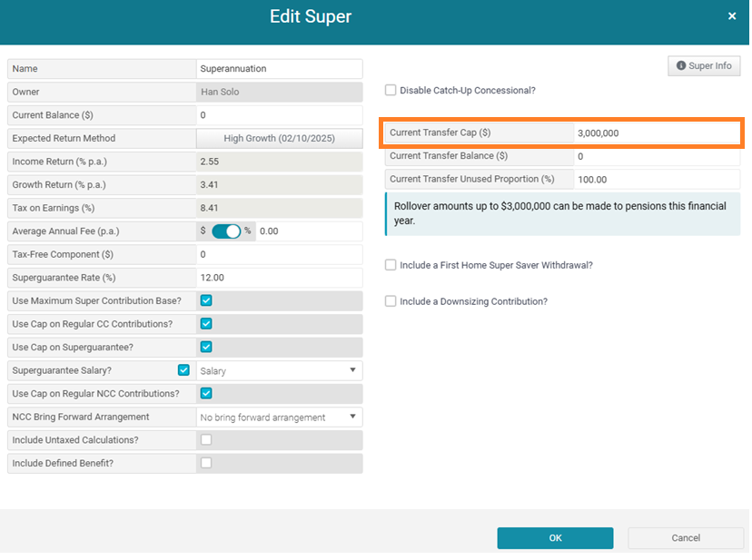Edit the Superguarantee Rate field
Viewport: 752px width, 560px height.
click(279, 278)
